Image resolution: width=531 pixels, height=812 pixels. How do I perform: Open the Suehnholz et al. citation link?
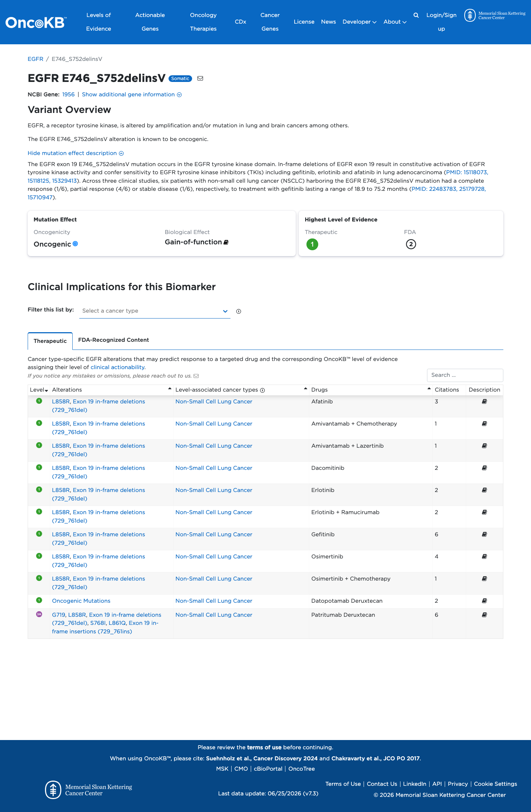pyautogui.click(x=262, y=758)
